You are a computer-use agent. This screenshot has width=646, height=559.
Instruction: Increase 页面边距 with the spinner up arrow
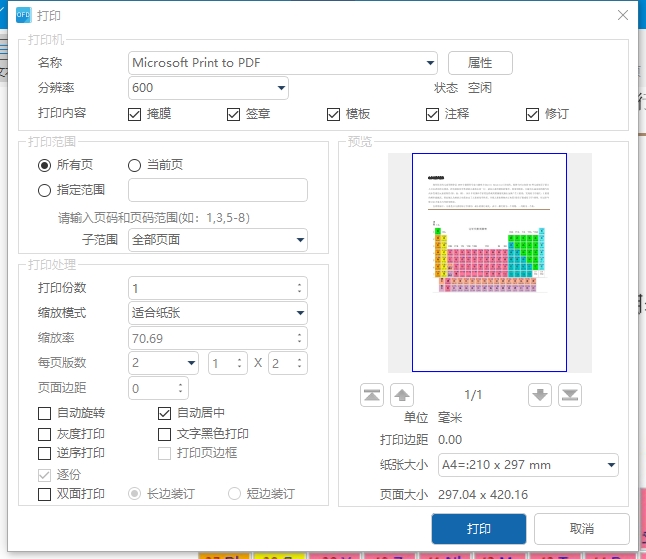coord(181,384)
